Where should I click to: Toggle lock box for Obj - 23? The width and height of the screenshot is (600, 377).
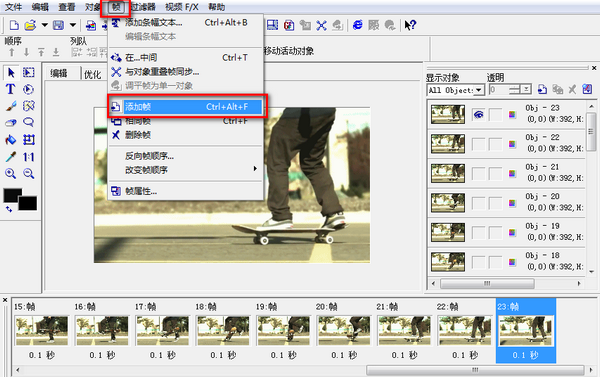pos(496,114)
